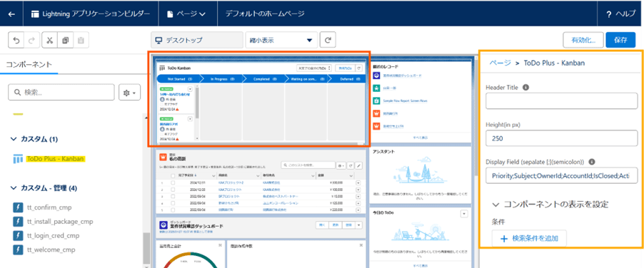
Task: Select the Deferred Kanban stage
Action: (347, 78)
